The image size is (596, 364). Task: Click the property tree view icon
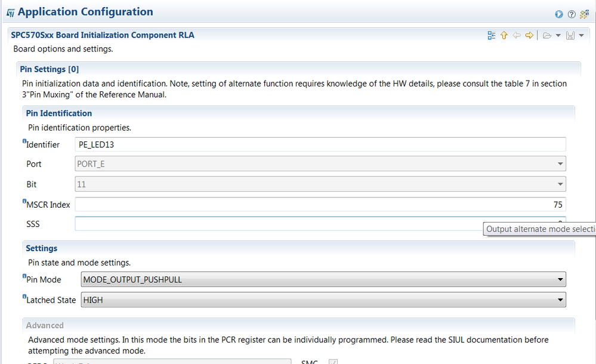coord(492,36)
